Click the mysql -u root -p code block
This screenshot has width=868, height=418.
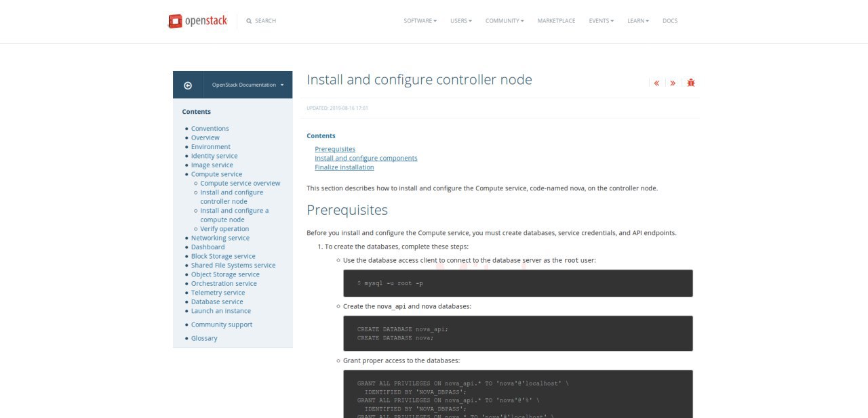coord(518,283)
